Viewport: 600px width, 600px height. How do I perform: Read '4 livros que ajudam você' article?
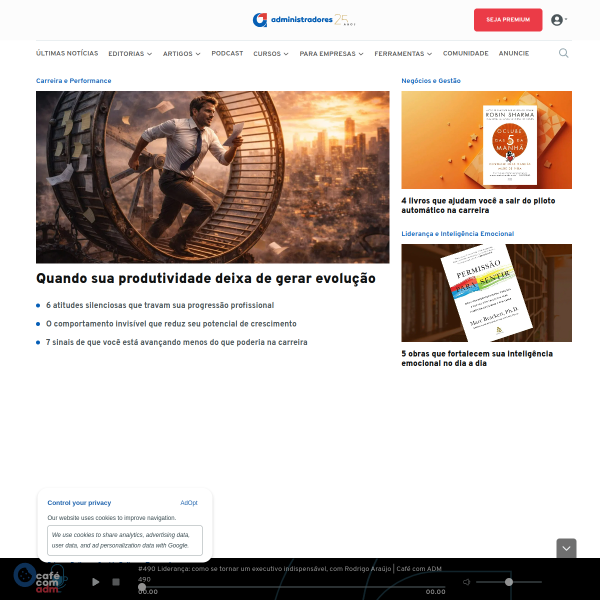(x=478, y=205)
